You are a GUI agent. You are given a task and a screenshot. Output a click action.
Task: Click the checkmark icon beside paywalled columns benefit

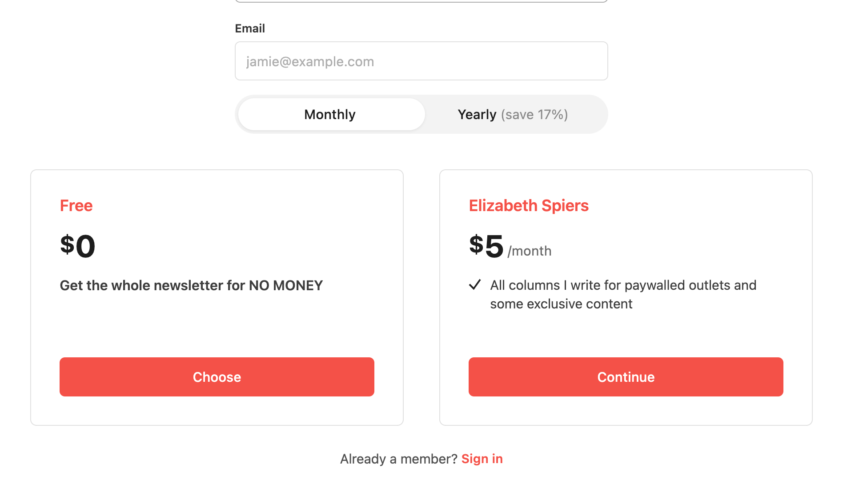[x=475, y=285]
